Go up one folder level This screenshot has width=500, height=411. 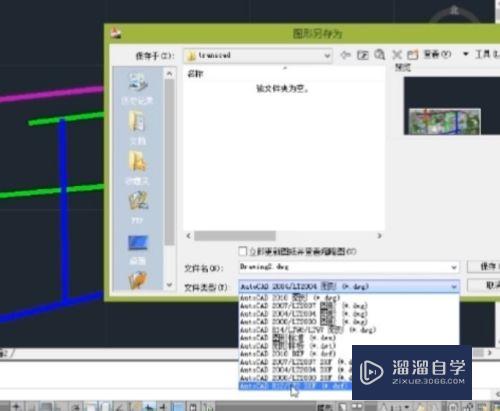pyautogui.click(x=362, y=55)
